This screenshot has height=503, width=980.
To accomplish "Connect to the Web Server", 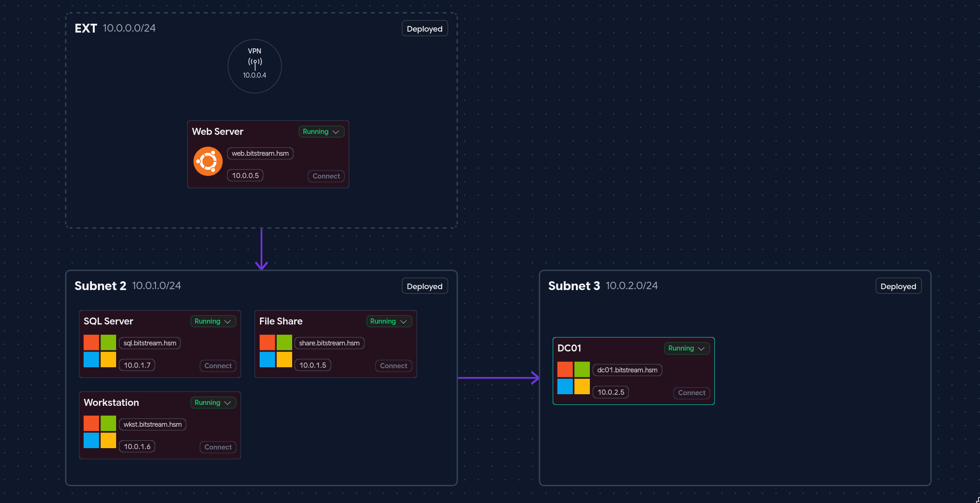I will (x=326, y=176).
